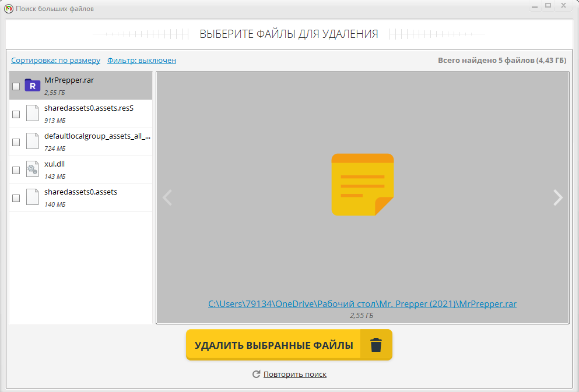Click the Повторить поиск link

click(x=295, y=375)
